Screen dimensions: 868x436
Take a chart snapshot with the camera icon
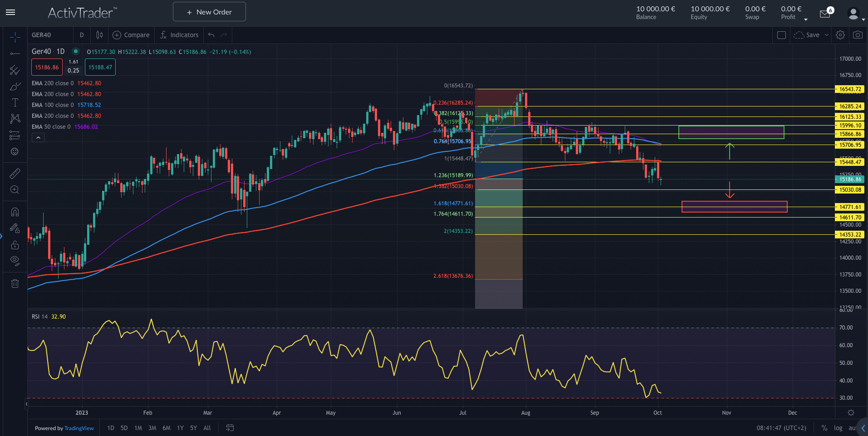click(858, 34)
